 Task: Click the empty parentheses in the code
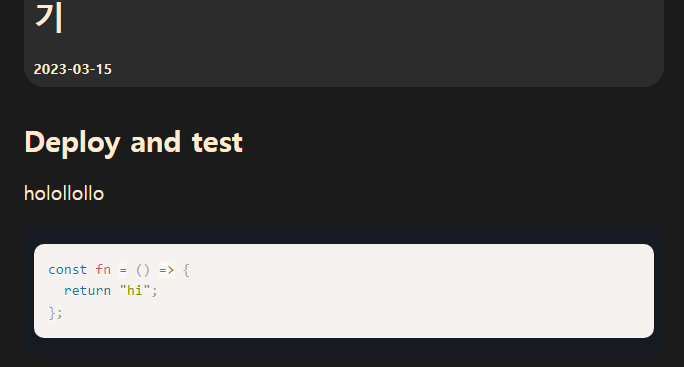point(143,270)
